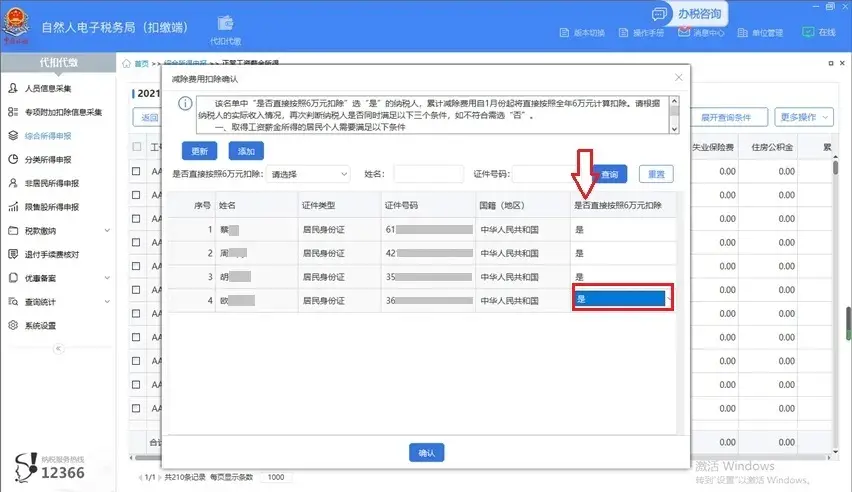Open 是否直接按照6万元扣除 请选择 dropdown
Viewport: 852px width, 492px height.
tap(309, 175)
